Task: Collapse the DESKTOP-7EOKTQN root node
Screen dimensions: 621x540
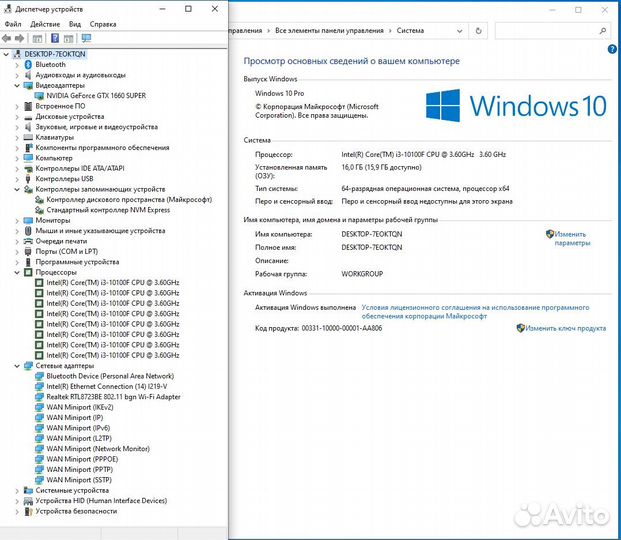Action: [6, 54]
